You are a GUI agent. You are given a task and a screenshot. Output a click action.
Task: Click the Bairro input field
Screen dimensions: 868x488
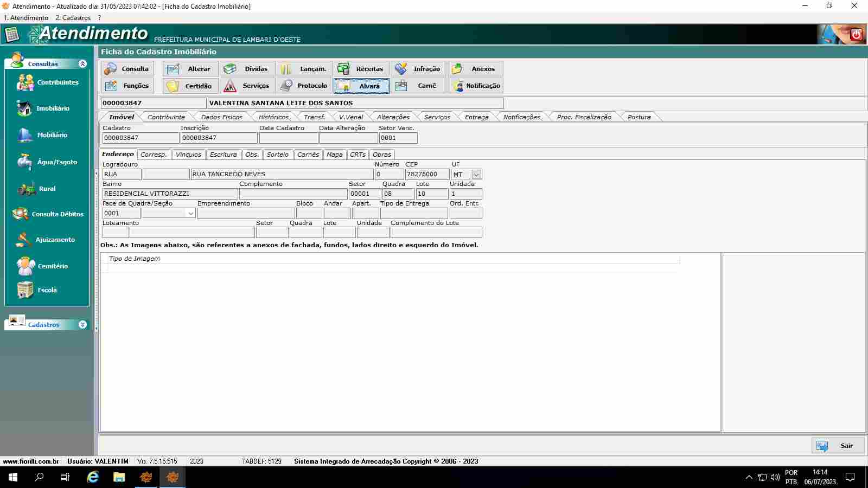tap(170, 194)
